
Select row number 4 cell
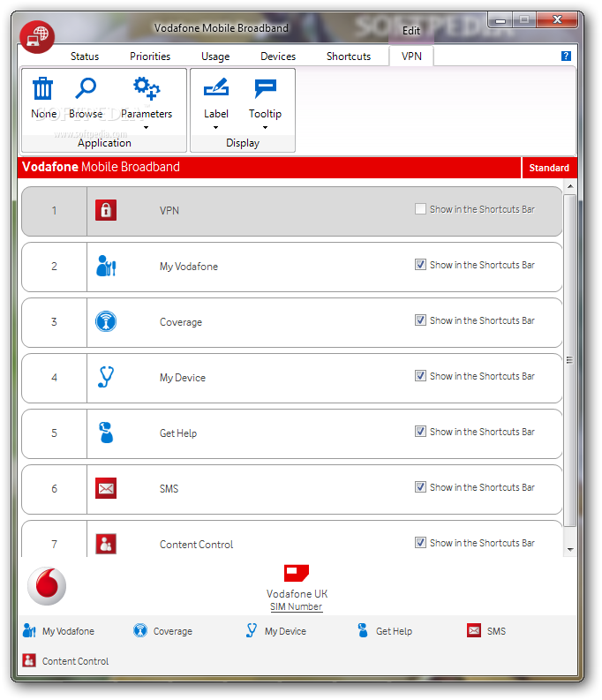pos(54,378)
